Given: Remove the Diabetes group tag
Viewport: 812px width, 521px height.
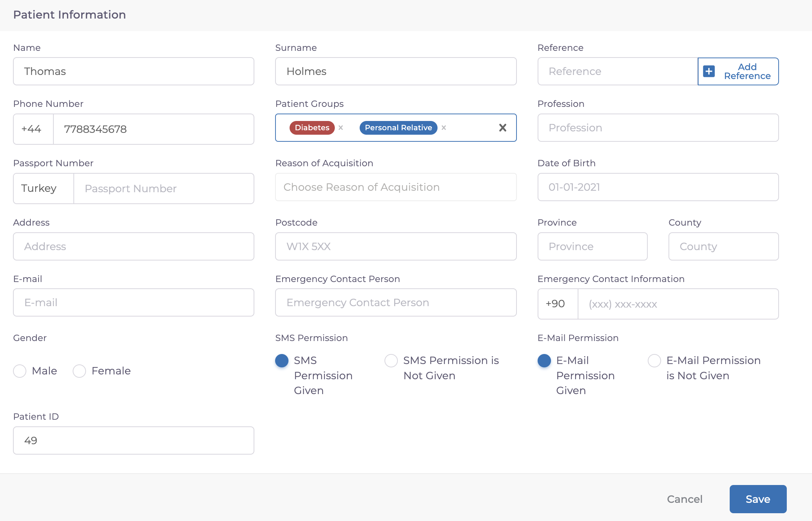Looking at the screenshot, I should [x=341, y=128].
